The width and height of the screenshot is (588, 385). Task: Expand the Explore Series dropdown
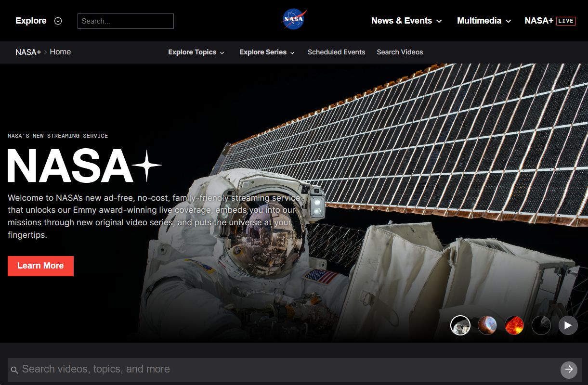coord(267,52)
